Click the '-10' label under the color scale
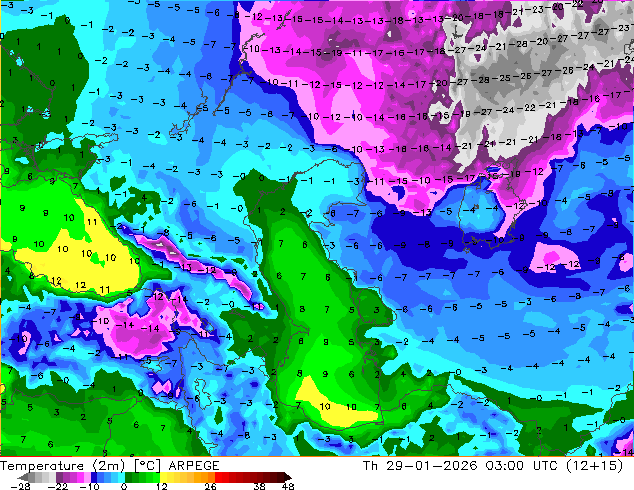634x490 pixels. pyautogui.click(x=89, y=486)
